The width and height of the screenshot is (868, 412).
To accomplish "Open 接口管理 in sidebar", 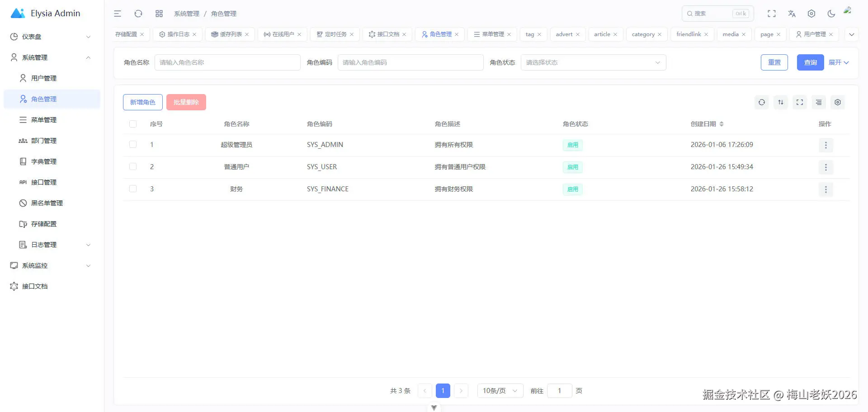I will pos(52,182).
